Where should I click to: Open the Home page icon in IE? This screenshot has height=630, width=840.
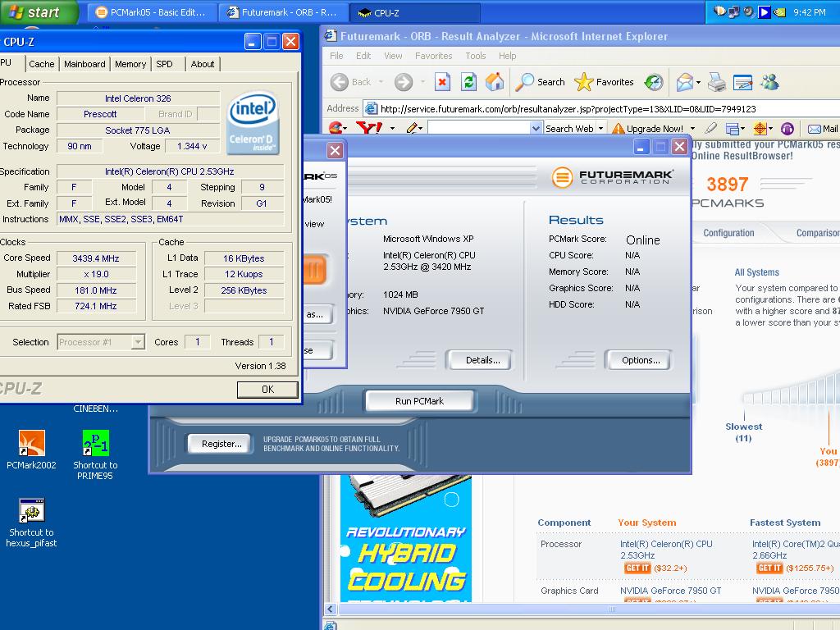coord(495,82)
